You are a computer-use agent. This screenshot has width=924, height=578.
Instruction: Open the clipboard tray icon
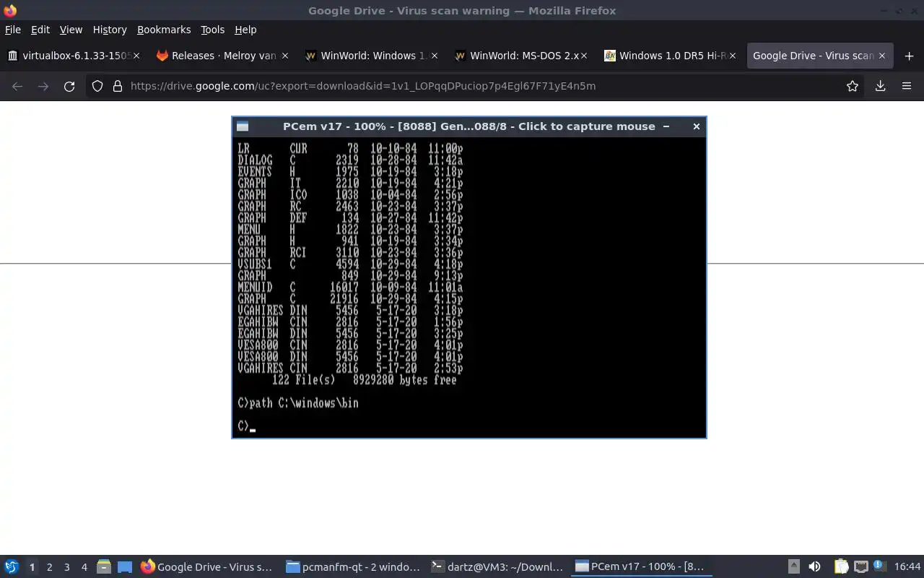pyautogui.click(x=841, y=567)
